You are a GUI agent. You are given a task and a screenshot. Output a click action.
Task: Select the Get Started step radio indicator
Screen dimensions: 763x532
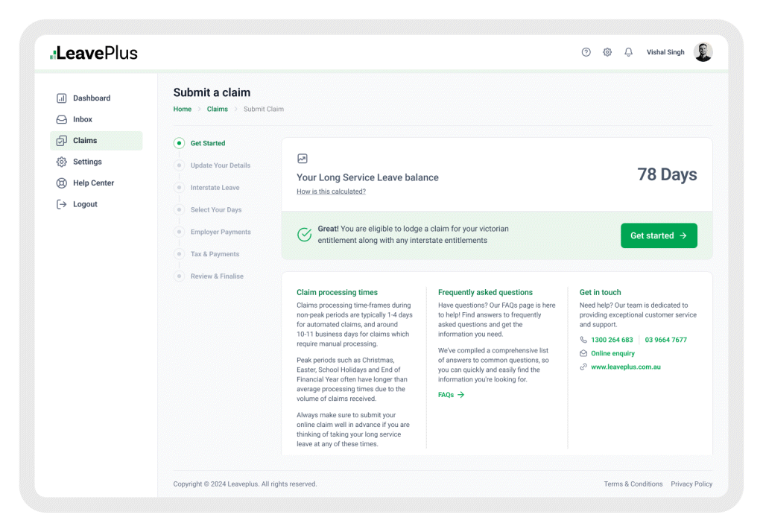pos(179,143)
